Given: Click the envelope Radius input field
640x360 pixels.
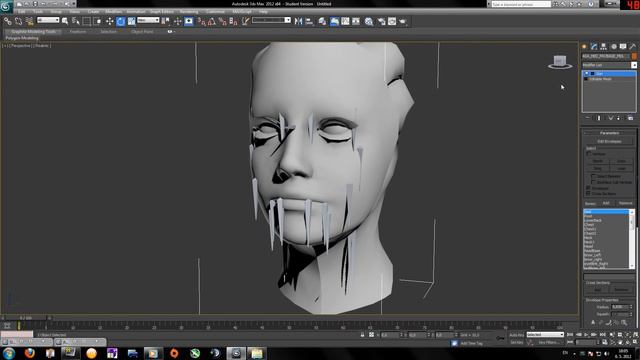Looking at the screenshot, I should coord(620,307).
